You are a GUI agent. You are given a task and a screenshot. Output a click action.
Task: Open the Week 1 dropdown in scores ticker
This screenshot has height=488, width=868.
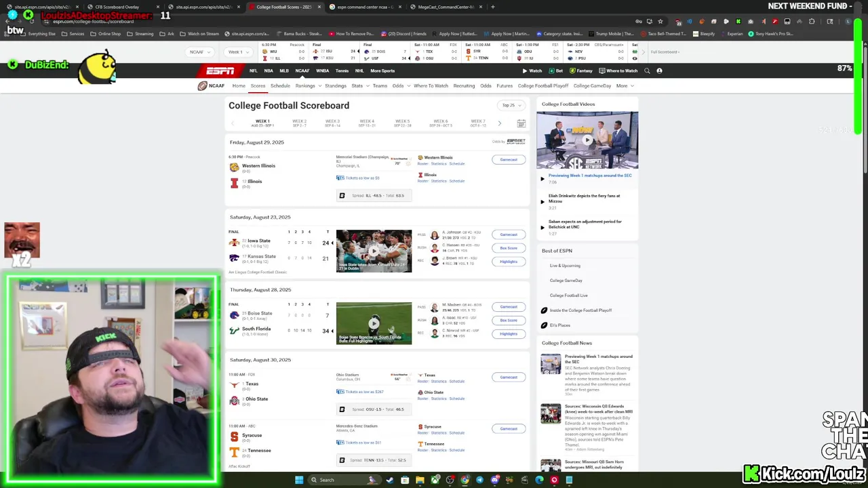pyautogui.click(x=239, y=52)
